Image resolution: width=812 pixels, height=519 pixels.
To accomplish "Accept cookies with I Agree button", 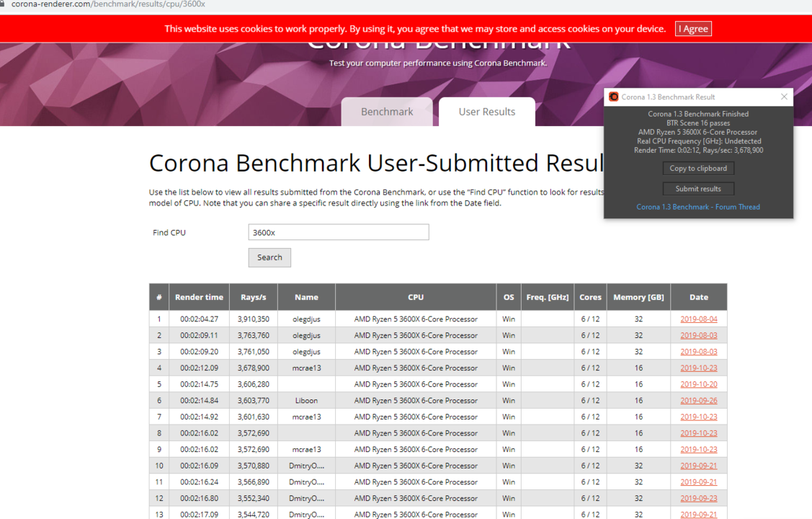I will (693, 29).
